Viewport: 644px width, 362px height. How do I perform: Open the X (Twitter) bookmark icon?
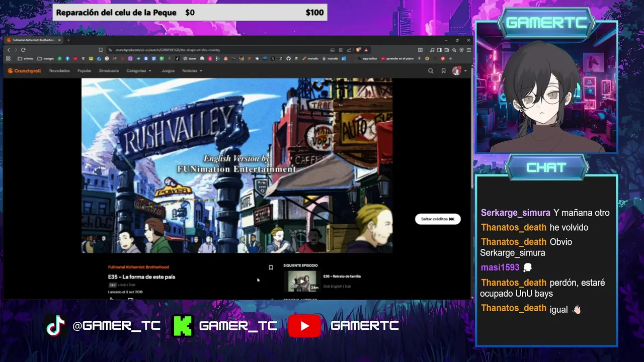click(273, 58)
